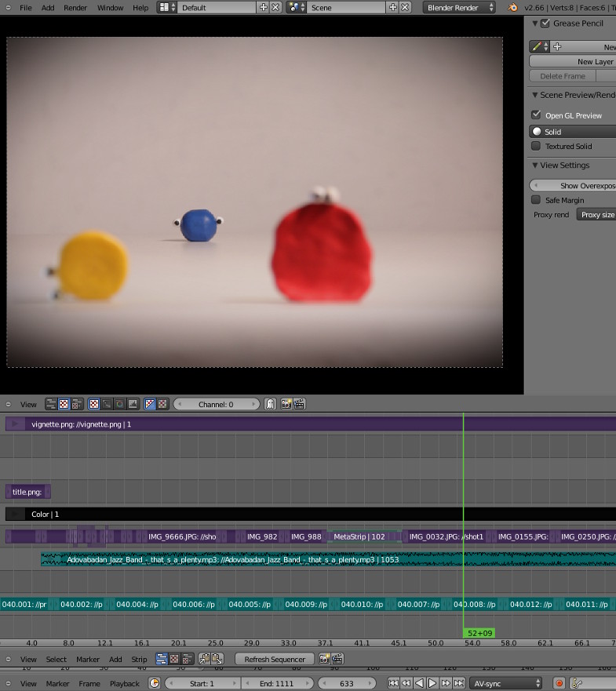Viewport: 616px width, 691px height.
Task: Select Color and Alpha draw channels icon
Action: pyautogui.click(x=150, y=404)
